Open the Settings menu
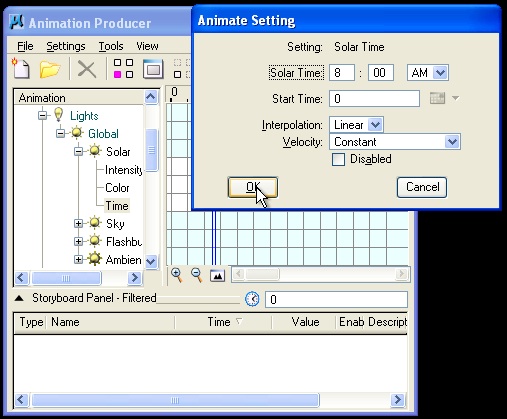Screen dimensions: 507x419 tap(66, 46)
